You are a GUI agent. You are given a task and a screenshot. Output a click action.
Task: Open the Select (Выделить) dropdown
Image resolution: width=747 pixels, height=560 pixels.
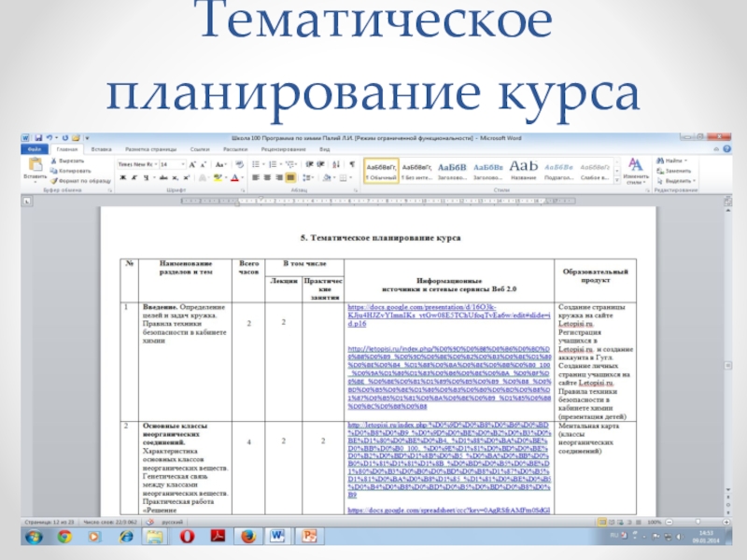point(675,181)
